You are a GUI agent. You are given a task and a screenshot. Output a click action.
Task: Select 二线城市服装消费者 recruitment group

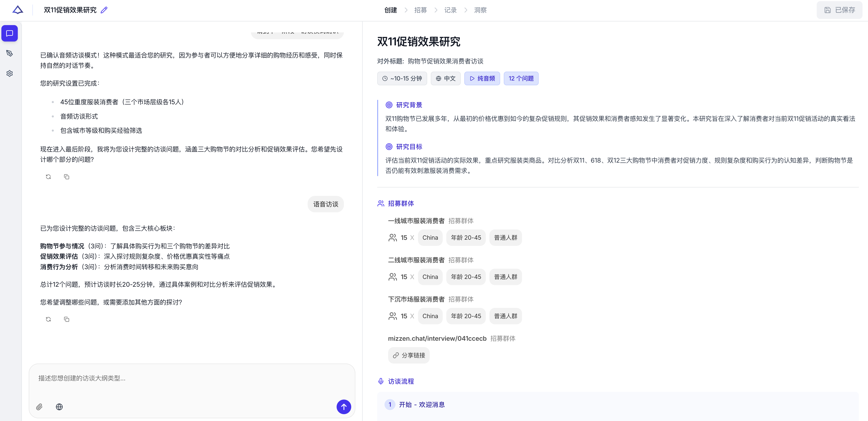tap(416, 260)
